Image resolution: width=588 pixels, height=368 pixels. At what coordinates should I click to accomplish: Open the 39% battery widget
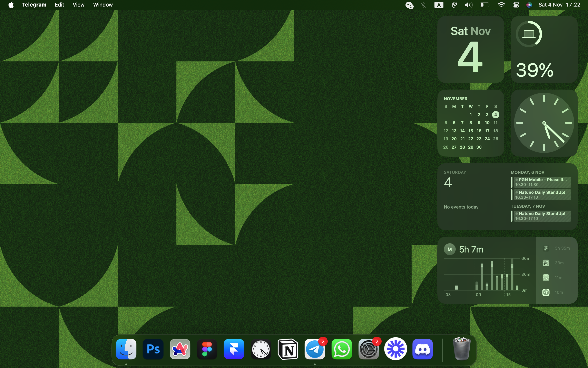(544, 49)
